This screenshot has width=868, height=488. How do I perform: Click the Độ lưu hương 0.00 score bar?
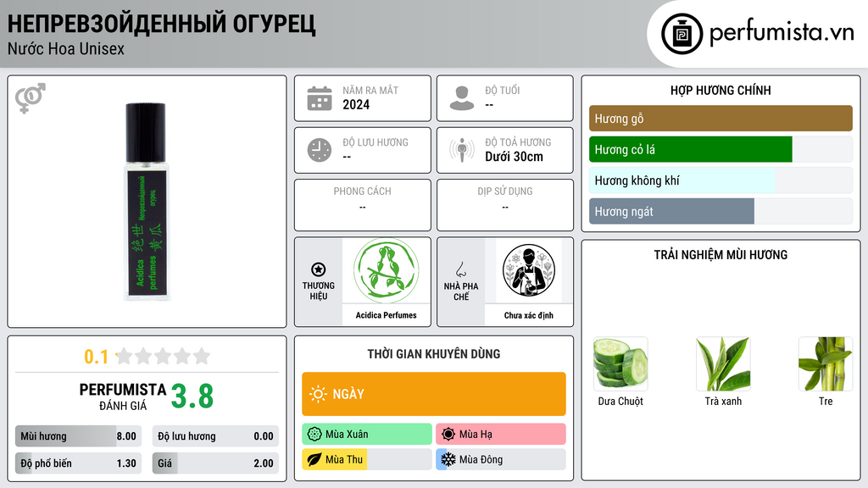point(215,436)
